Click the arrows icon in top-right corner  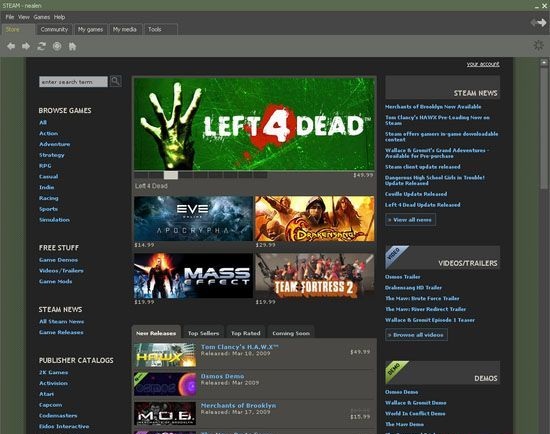coord(538,23)
